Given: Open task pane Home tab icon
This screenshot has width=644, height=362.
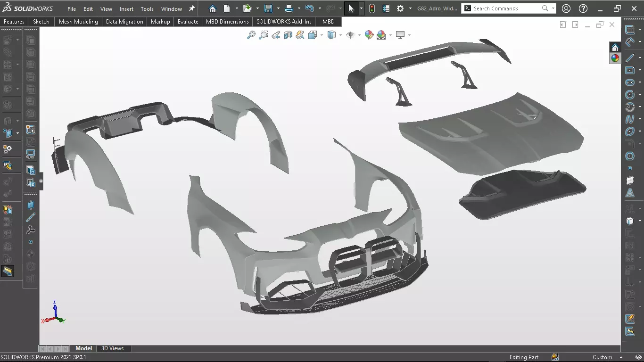Looking at the screenshot, I should tap(615, 48).
